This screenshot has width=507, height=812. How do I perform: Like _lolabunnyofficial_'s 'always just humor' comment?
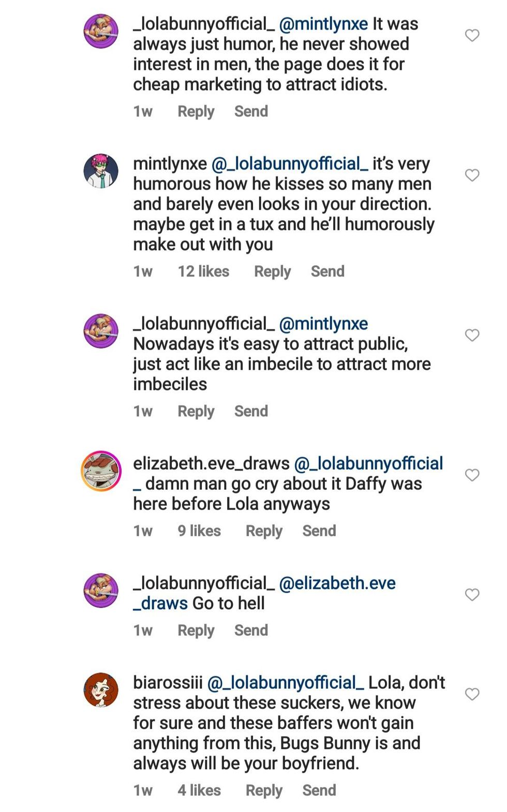(472, 35)
